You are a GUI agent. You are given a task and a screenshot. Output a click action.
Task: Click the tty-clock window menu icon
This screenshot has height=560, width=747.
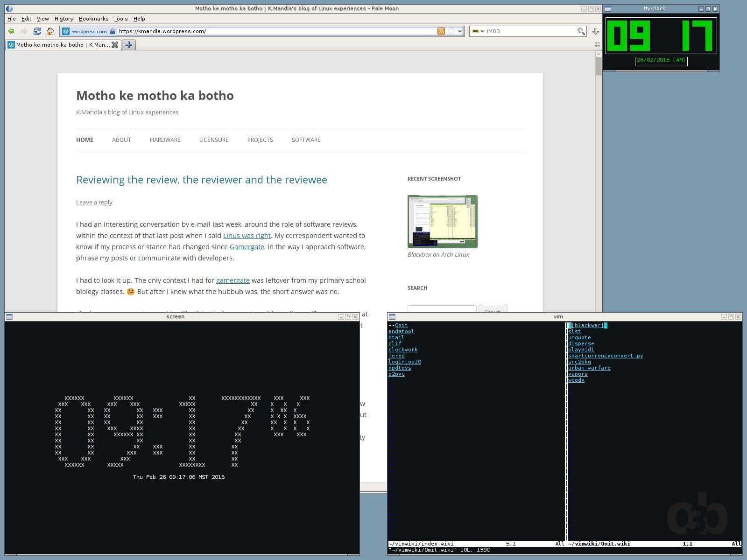click(x=608, y=8)
